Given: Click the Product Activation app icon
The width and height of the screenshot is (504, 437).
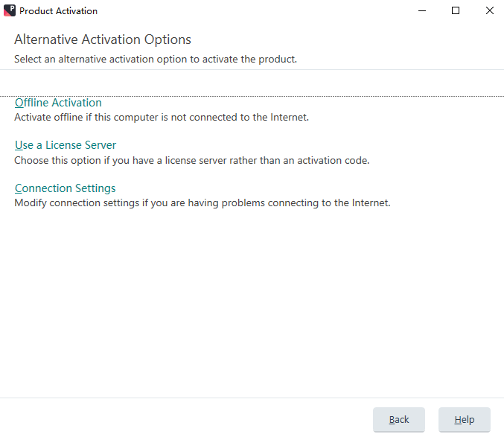Looking at the screenshot, I should click(x=10, y=10).
